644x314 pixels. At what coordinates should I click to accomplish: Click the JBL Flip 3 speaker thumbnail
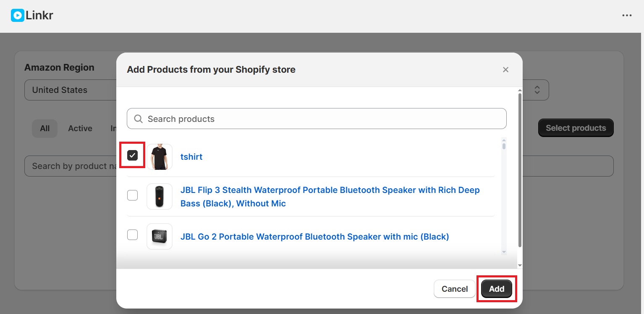[160, 196]
